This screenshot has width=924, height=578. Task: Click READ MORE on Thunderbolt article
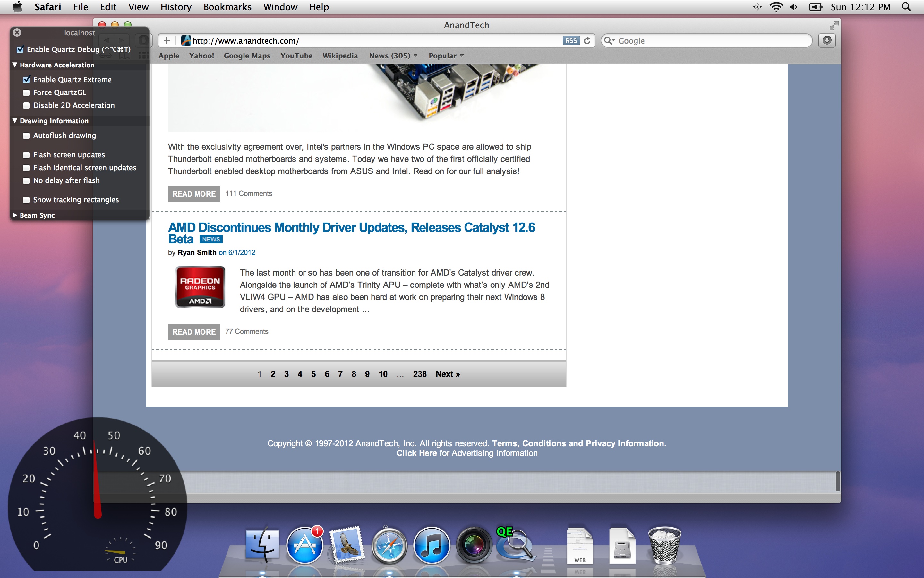tap(194, 194)
